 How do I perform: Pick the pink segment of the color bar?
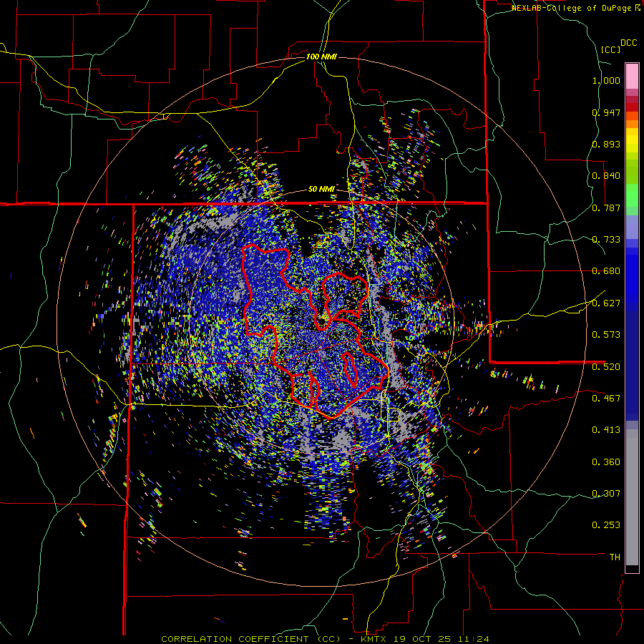pos(632,77)
